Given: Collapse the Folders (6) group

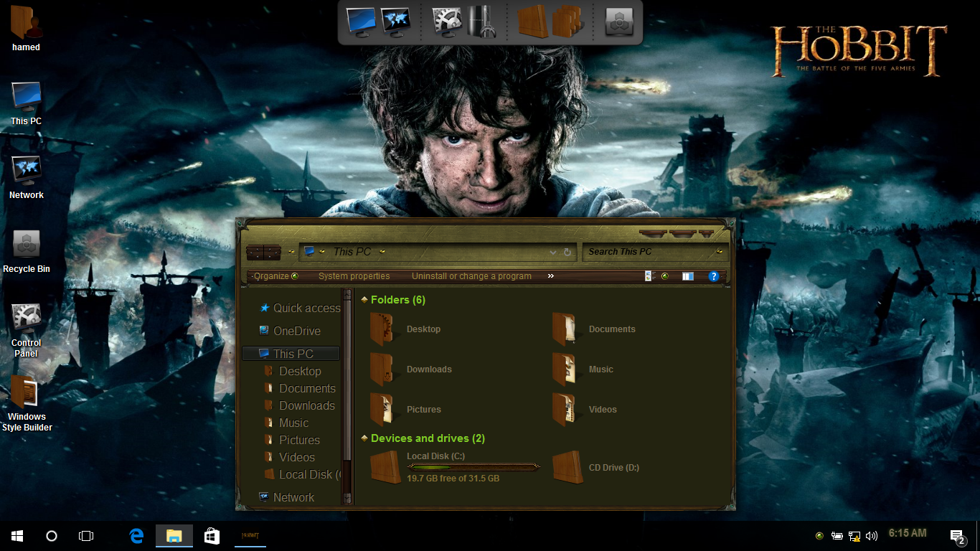Looking at the screenshot, I should pyautogui.click(x=364, y=300).
